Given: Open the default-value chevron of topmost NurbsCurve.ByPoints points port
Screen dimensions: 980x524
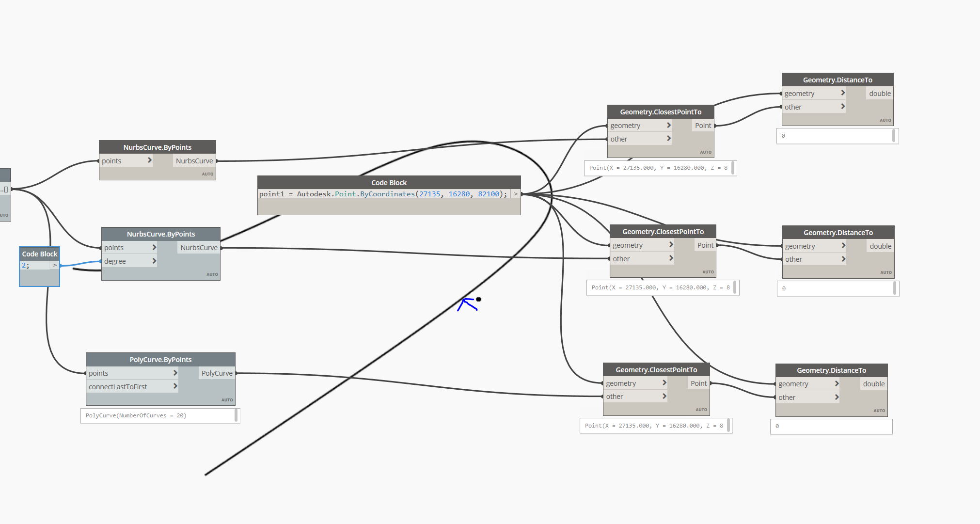Looking at the screenshot, I should [149, 160].
